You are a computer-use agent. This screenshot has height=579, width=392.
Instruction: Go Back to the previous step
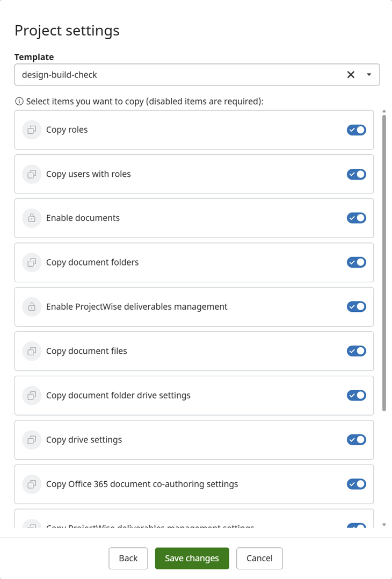pyautogui.click(x=128, y=558)
